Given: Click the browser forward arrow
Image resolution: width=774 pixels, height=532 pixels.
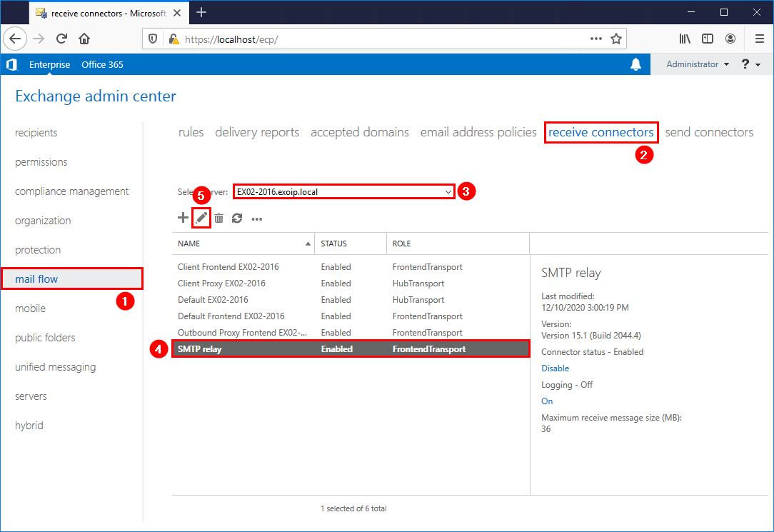Looking at the screenshot, I should pos(39,39).
